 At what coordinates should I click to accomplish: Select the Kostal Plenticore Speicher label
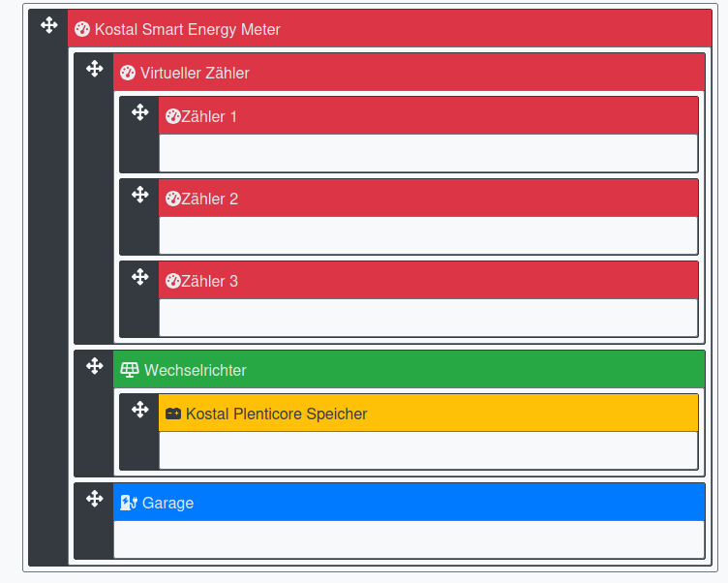[x=277, y=414]
